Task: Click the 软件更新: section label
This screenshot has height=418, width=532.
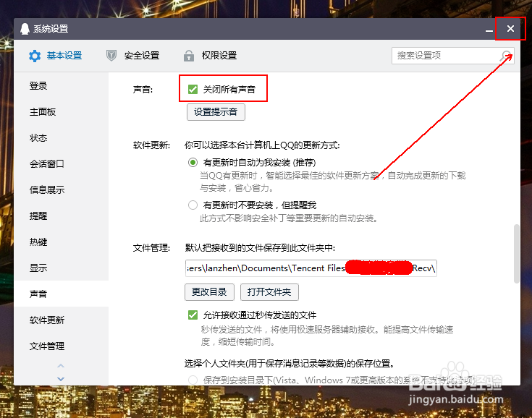Action: pyautogui.click(x=151, y=145)
